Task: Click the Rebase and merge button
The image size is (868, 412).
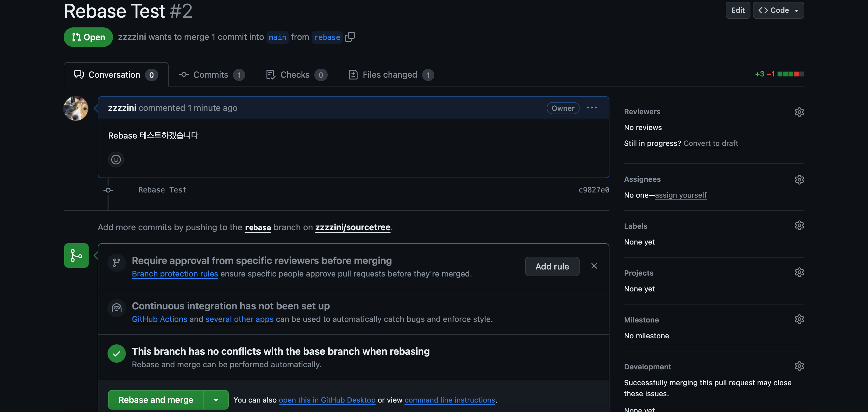Action: coord(156,400)
